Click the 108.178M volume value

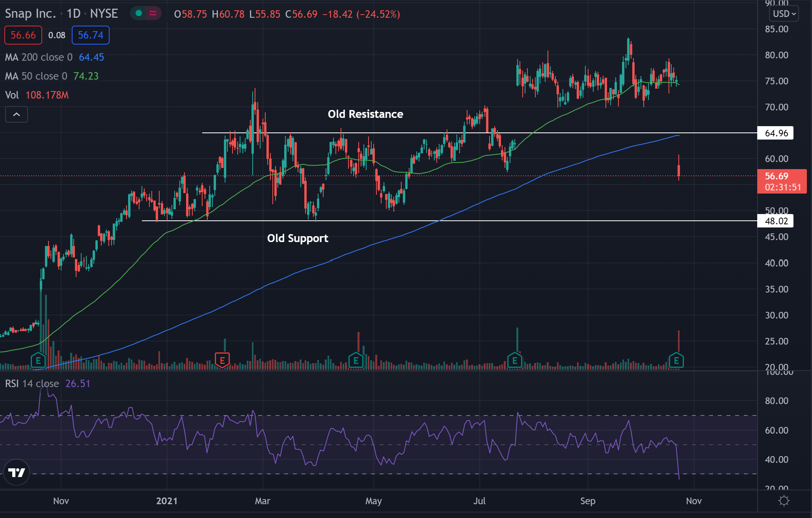pyautogui.click(x=47, y=95)
